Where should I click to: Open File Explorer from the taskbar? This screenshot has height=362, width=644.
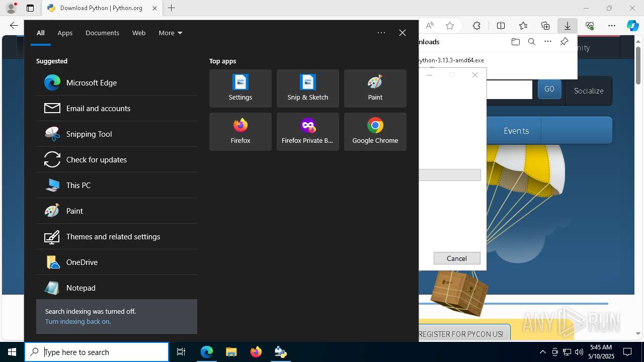[x=231, y=352]
